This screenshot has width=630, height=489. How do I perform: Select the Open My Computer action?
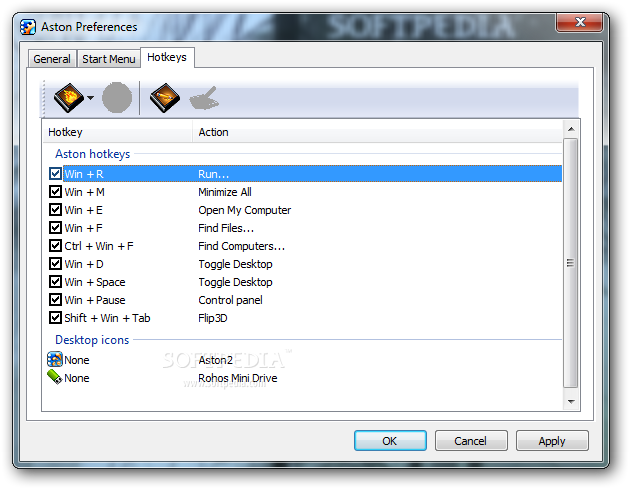(x=244, y=210)
